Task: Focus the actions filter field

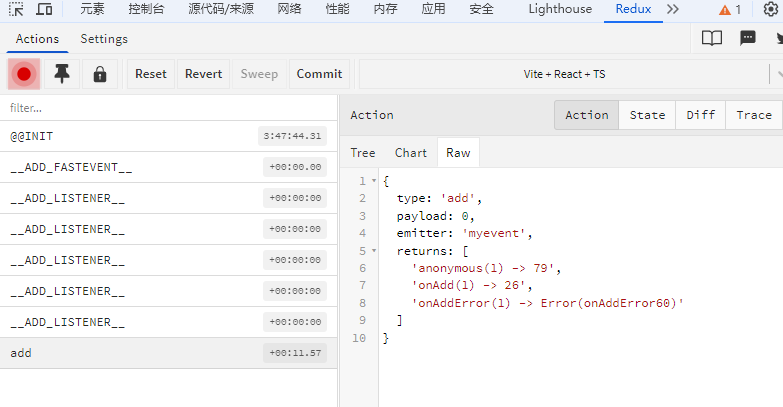Action: click(x=169, y=108)
